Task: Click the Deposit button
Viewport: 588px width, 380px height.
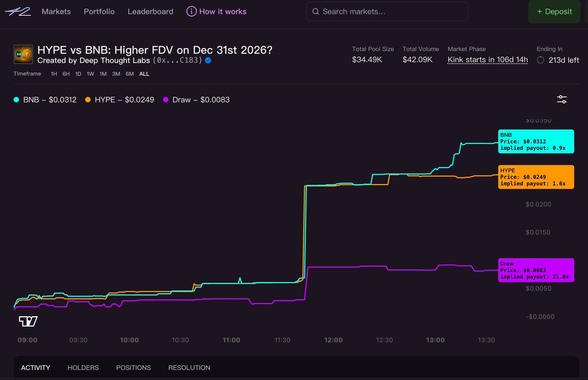Action: [x=554, y=11]
